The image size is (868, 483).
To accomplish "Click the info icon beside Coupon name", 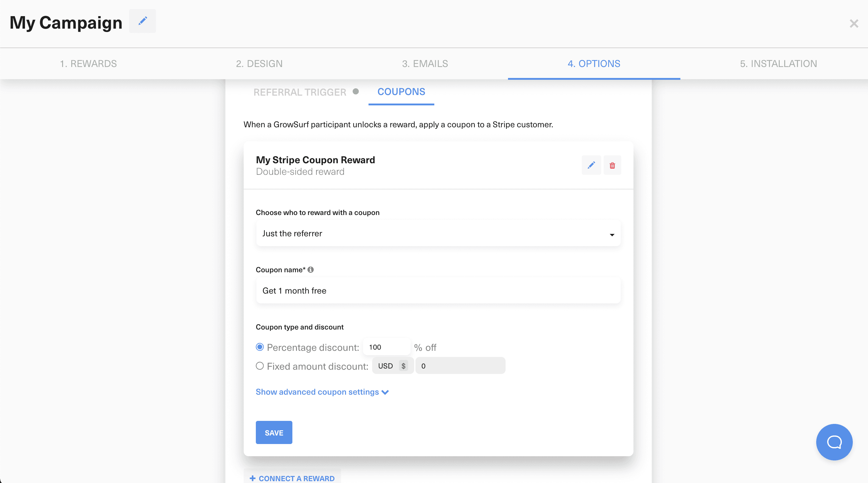I will pyautogui.click(x=311, y=270).
